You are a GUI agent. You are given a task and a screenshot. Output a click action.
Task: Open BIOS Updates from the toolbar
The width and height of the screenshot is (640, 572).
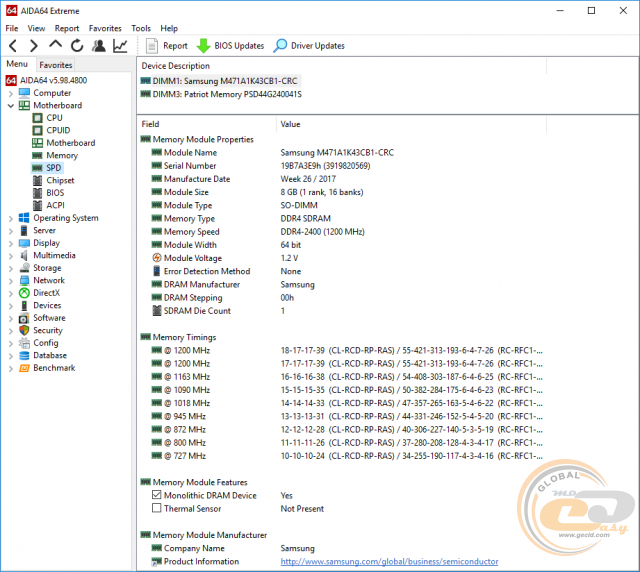point(230,46)
